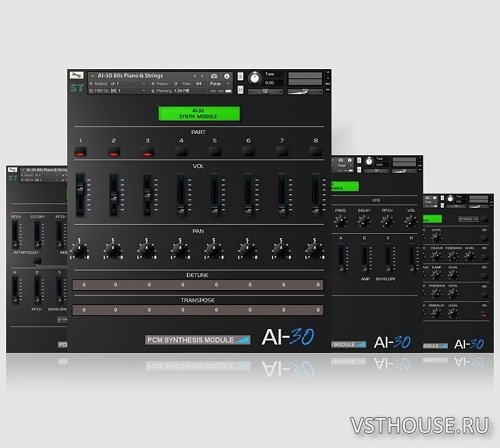Click the amp envelope S fader in right window
Screen dimensions: 500x448
[x=388, y=257]
